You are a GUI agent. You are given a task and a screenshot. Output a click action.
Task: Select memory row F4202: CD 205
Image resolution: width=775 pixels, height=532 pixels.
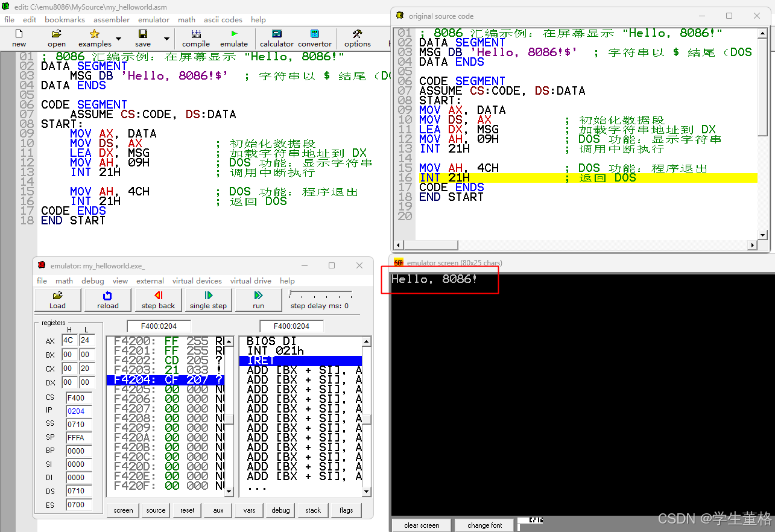165,360
